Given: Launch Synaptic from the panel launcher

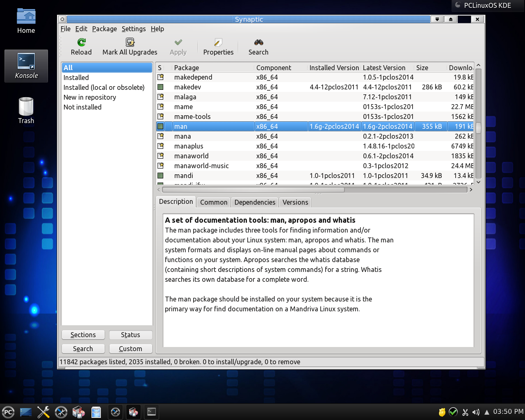Looking at the screenshot, I should coord(78,412).
